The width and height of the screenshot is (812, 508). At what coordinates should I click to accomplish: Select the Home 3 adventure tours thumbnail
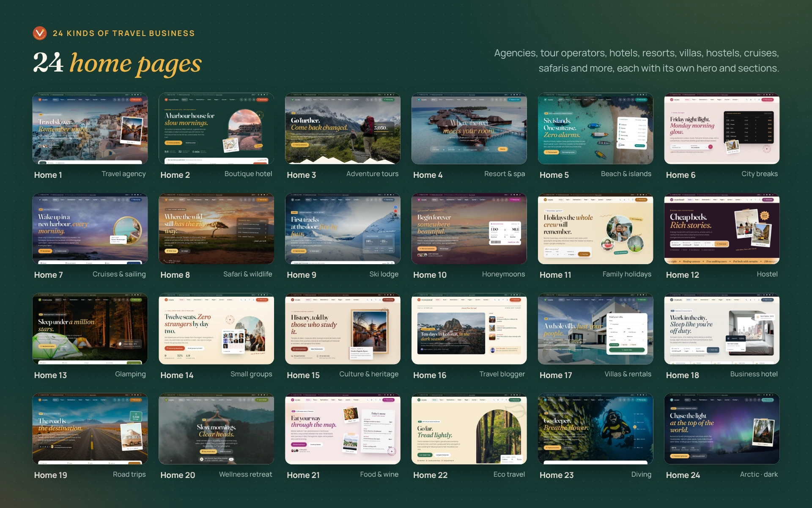coord(343,129)
